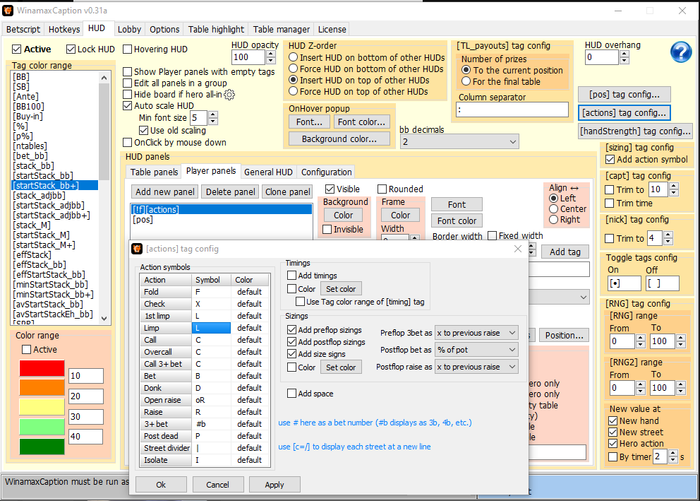The width and height of the screenshot is (700, 501).
Task: Open the General HUD tab
Action: click(268, 172)
